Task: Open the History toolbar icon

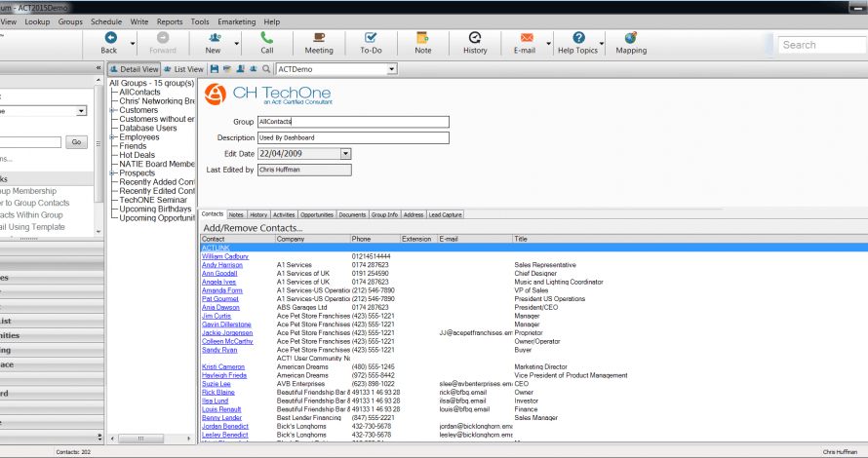Action: (x=475, y=38)
